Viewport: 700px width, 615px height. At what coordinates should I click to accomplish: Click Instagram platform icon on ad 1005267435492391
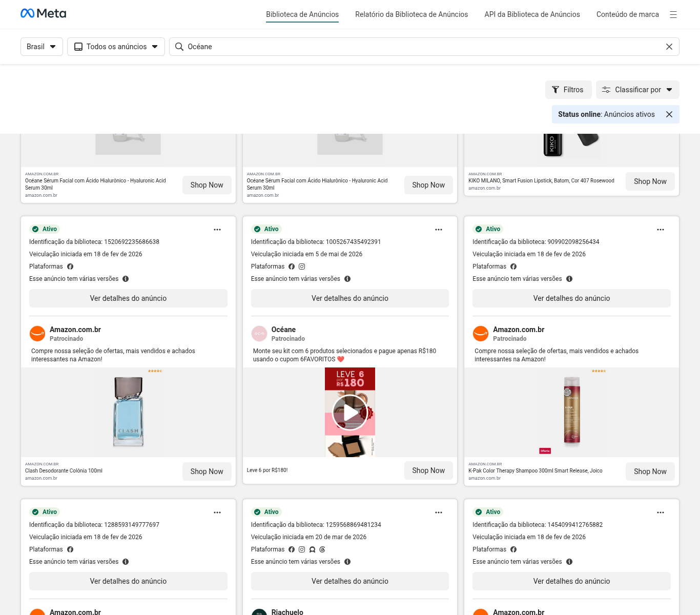(302, 266)
